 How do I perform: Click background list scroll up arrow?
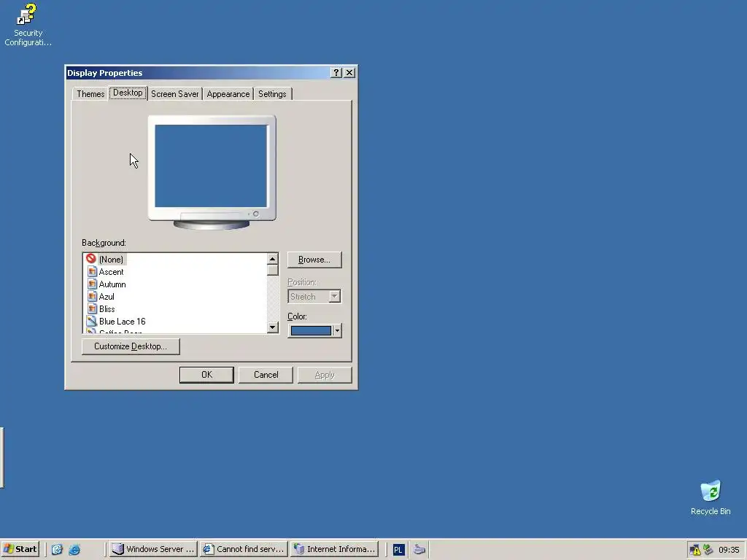point(273,259)
